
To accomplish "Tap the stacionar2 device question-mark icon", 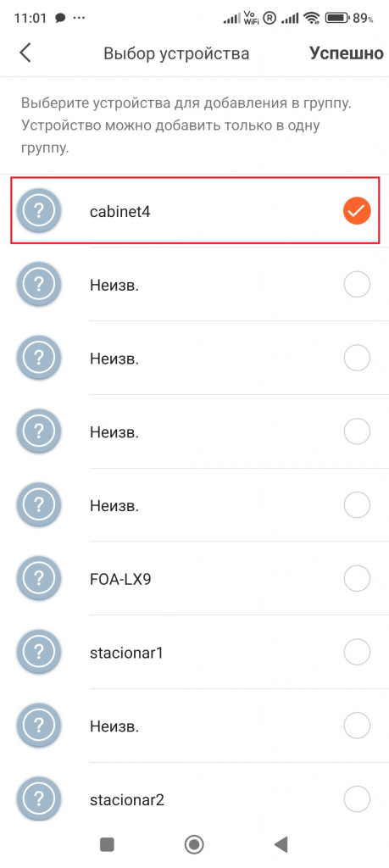I will pyautogui.click(x=39, y=800).
